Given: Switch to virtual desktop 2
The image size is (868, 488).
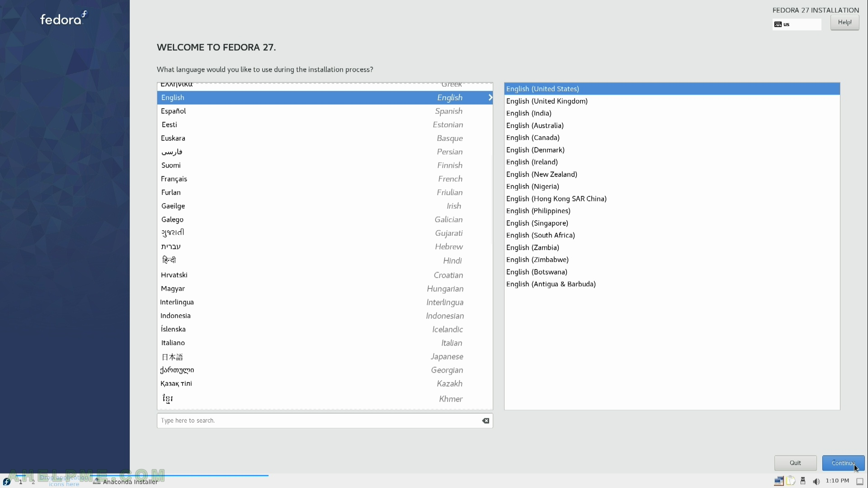Looking at the screenshot, I should [33, 482].
